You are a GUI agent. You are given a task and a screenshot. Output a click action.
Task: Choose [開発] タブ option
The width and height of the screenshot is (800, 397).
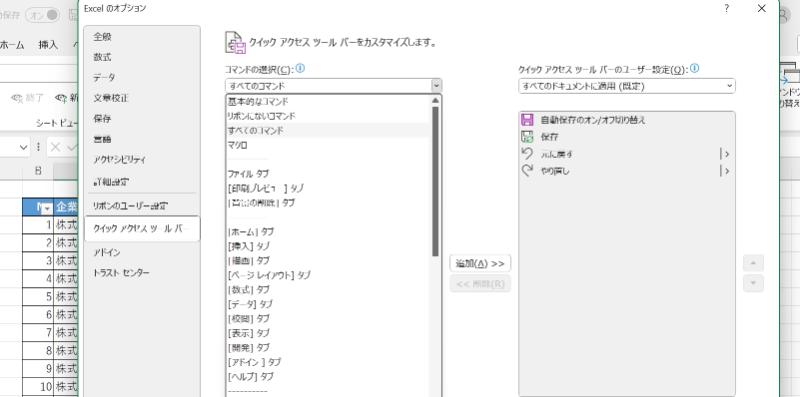pyautogui.click(x=329, y=348)
